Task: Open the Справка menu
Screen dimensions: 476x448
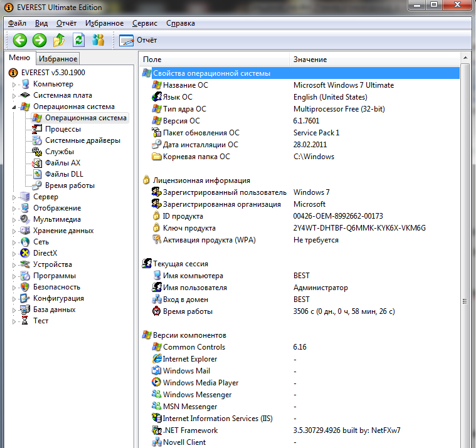Action: tap(181, 23)
